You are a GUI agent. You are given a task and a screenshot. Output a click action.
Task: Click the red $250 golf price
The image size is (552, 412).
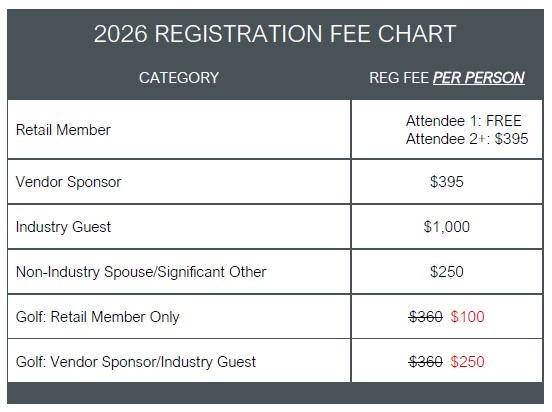tap(468, 362)
